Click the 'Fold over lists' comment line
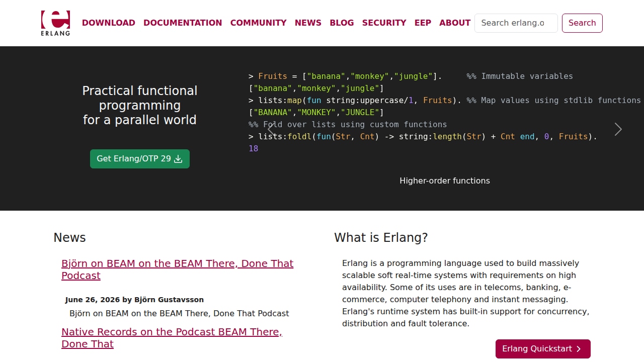Image resolution: width=644 pixels, height=362 pixels. (348, 124)
